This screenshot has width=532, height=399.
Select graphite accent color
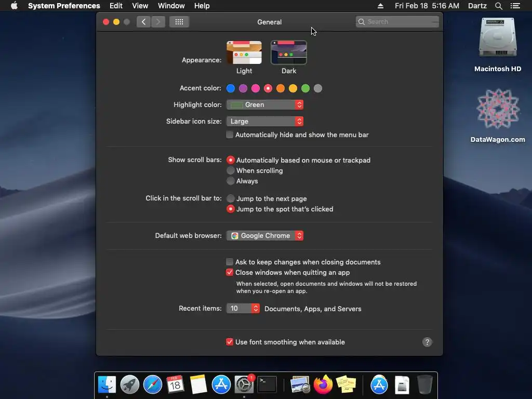coord(318,88)
